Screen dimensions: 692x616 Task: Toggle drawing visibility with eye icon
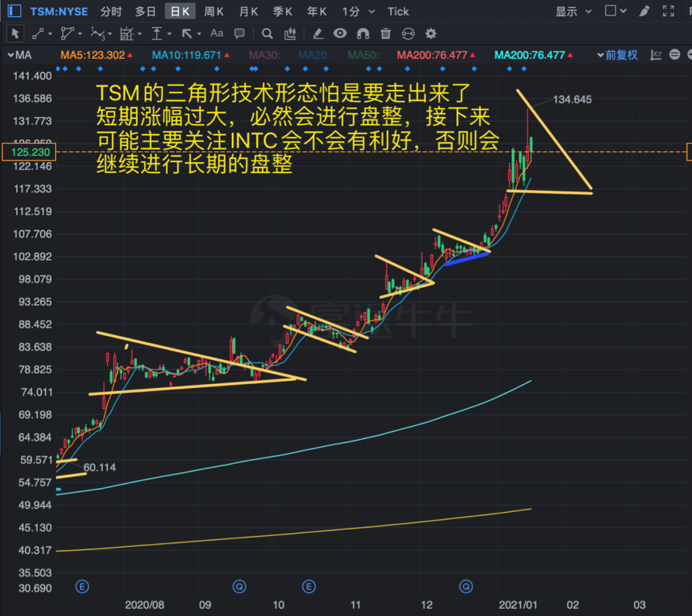coord(340,33)
